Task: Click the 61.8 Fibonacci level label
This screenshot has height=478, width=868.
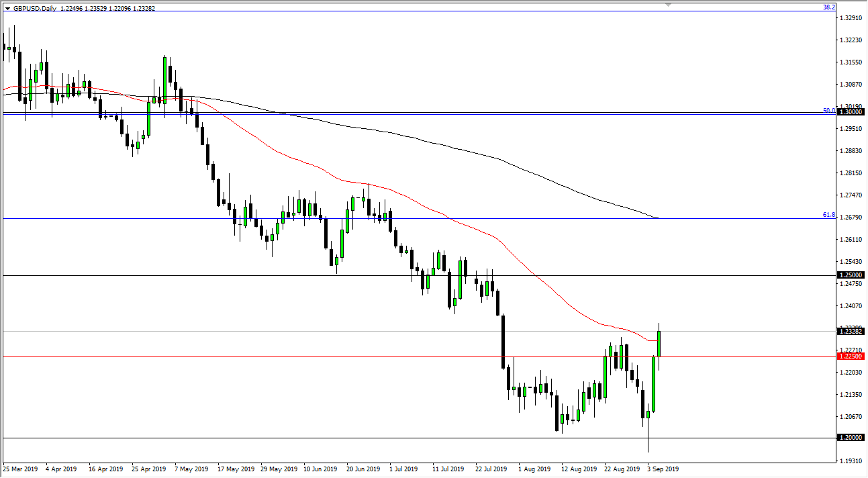Action: [828, 216]
